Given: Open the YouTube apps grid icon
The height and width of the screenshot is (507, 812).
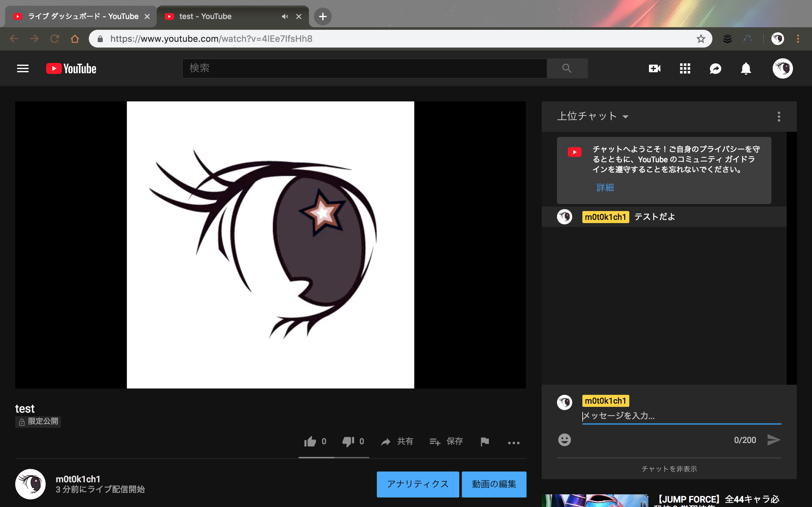Looking at the screenshot, I should 685,69.
